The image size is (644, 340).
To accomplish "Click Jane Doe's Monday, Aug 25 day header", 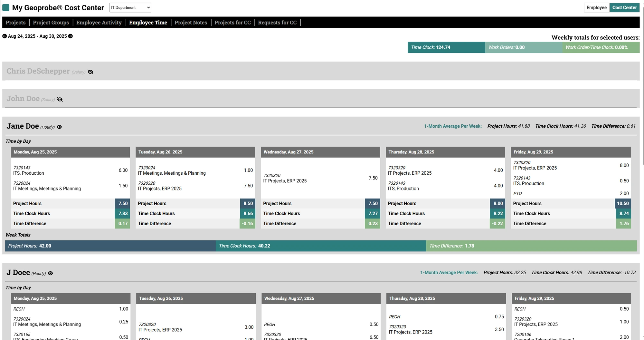I will point(71,152).
